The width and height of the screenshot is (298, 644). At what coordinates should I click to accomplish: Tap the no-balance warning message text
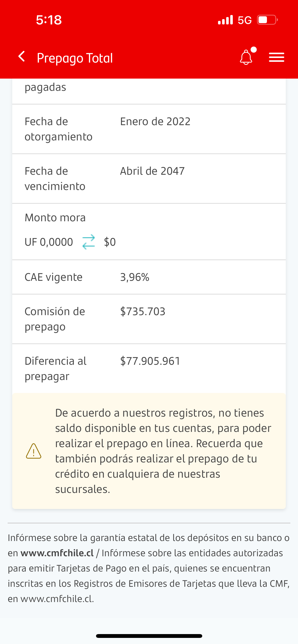[x=163, y=451]
